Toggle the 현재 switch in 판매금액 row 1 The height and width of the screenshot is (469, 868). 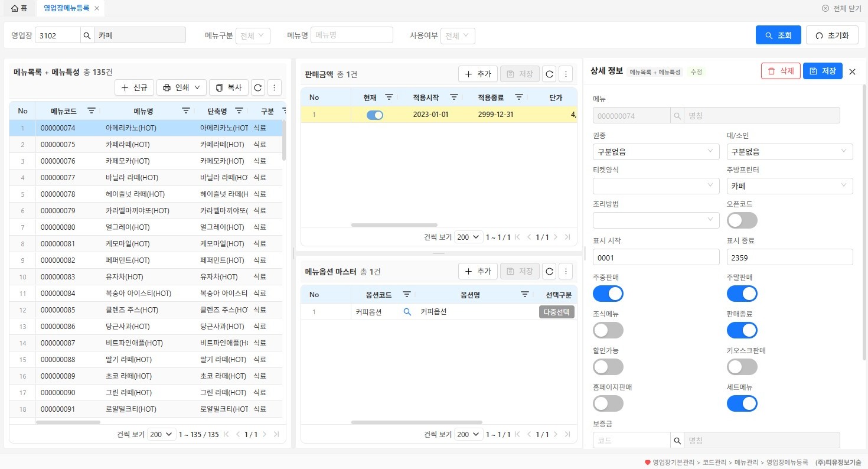375,115
